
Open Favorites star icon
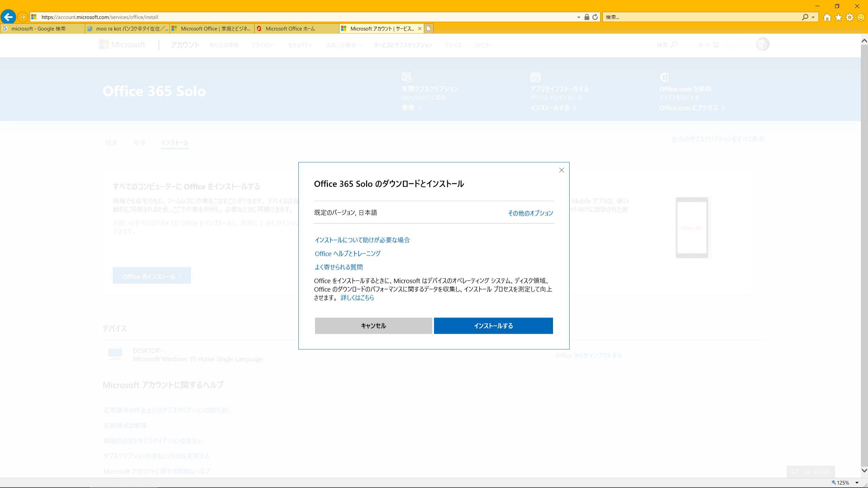pyautogui.click(x=839, y=17)
